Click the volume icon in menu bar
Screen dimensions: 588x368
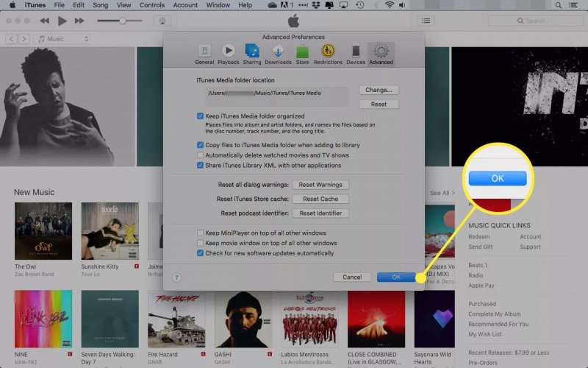402,5
